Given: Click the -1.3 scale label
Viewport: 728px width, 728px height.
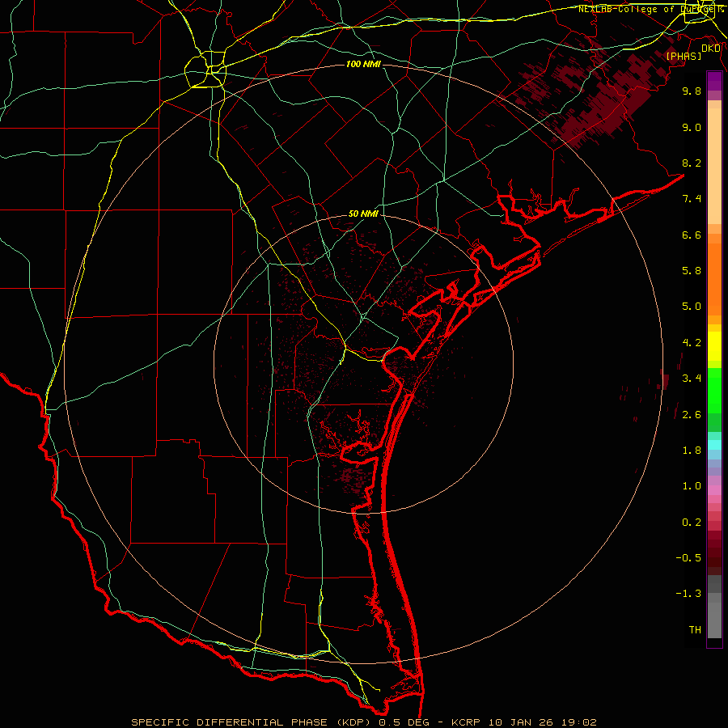Looking at the screenshot, I should (688, 594).
